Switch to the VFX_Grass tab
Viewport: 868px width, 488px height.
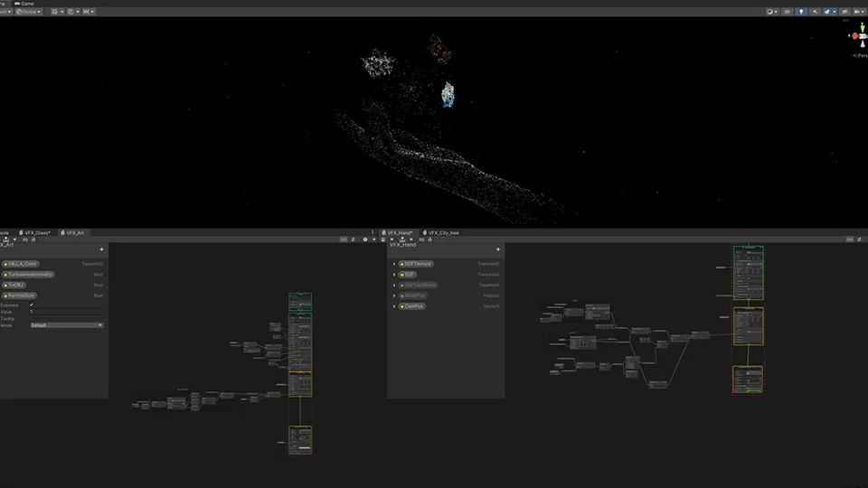click(35, 233)
